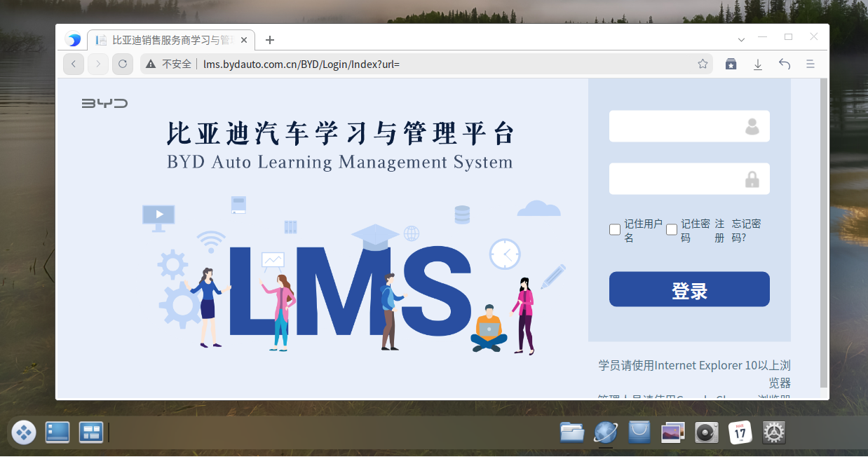Click the BYD logo on the page
Screen dimensions: 868x457
[104, 103]
